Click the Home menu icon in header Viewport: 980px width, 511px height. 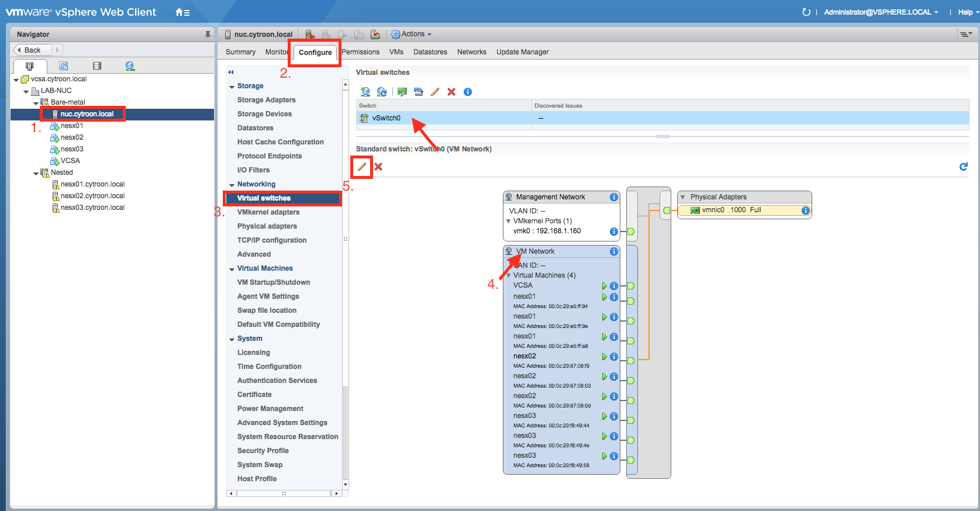coord(182,12)
